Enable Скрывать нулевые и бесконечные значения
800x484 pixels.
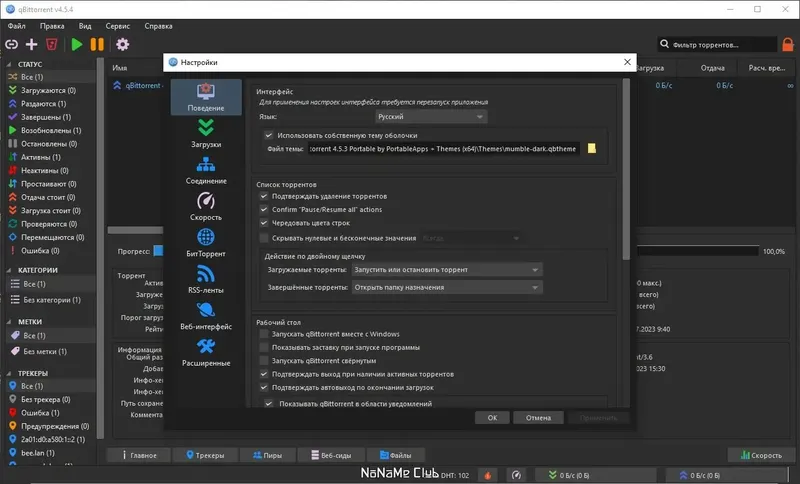[x=264, y=238]
